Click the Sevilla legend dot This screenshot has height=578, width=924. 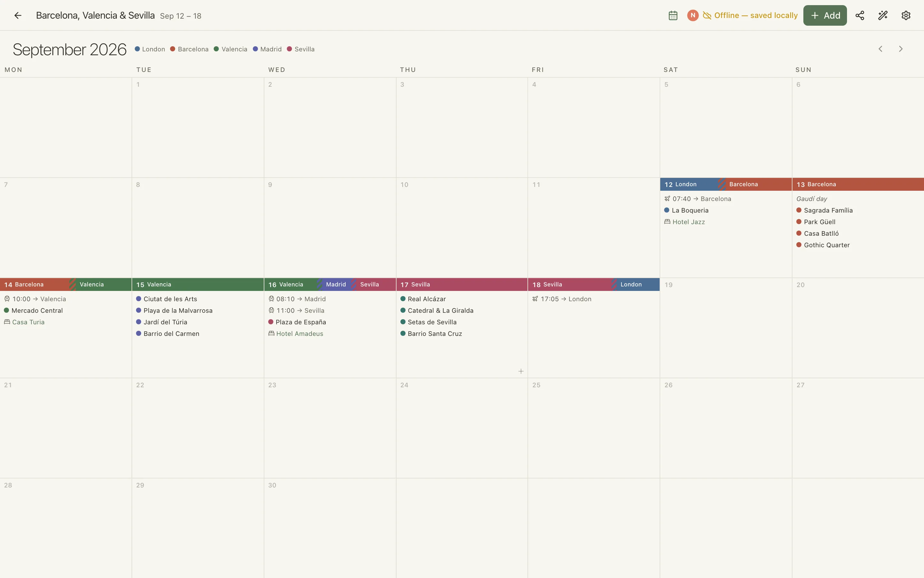289,49
